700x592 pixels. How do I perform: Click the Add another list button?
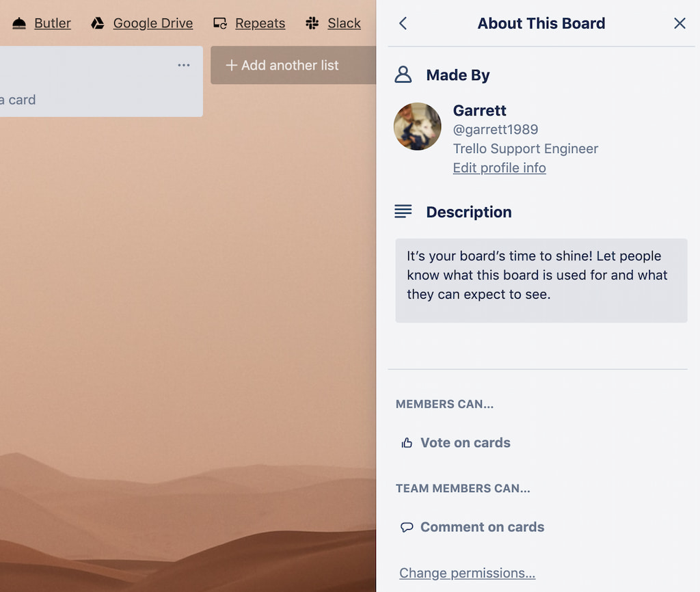282,65
